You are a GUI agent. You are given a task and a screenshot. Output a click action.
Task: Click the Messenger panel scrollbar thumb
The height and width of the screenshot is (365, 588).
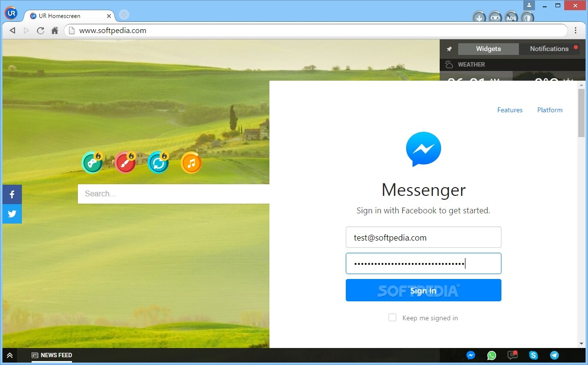pos(581,113)
